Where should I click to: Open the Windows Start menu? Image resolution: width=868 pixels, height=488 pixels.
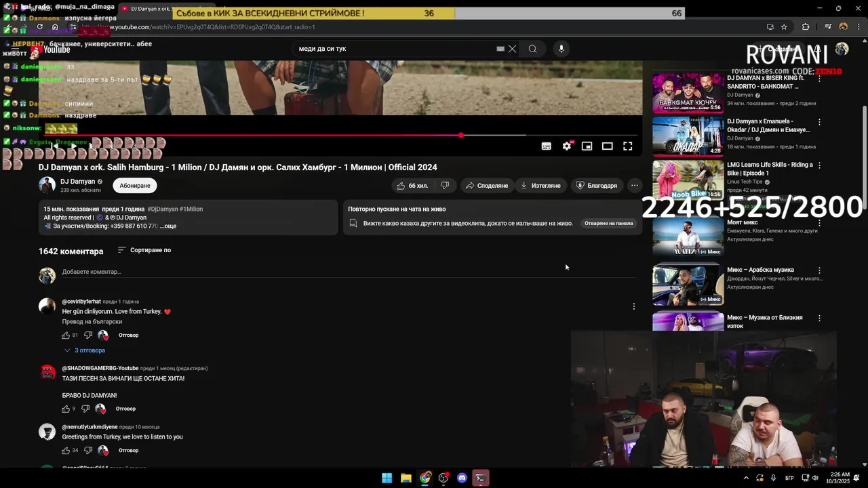[x=387, y=478]
